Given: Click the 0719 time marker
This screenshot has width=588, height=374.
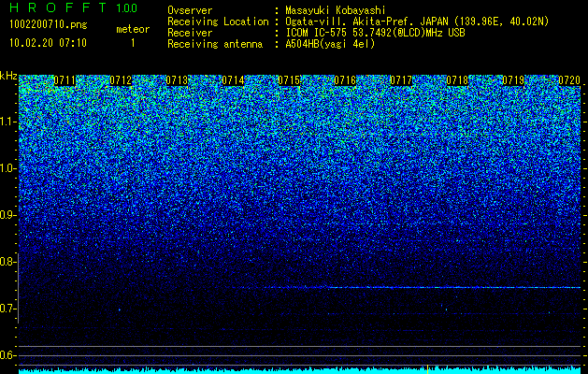Looking at the screenshot, I should point(513,80).
